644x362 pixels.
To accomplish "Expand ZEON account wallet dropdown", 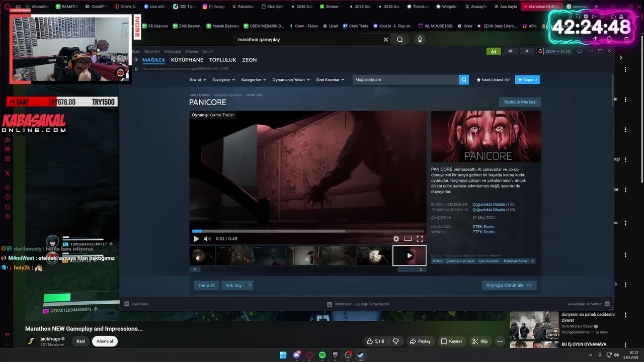I will [x=554, y=51].
